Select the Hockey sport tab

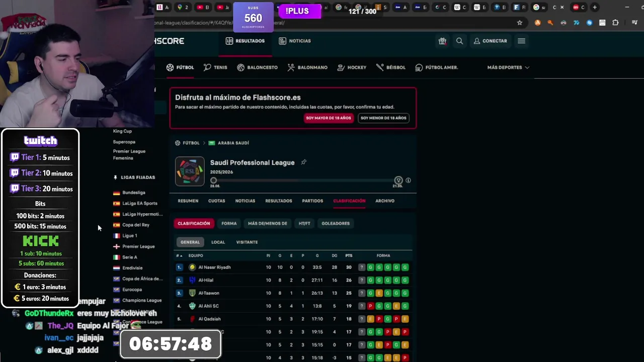[352, 67]
